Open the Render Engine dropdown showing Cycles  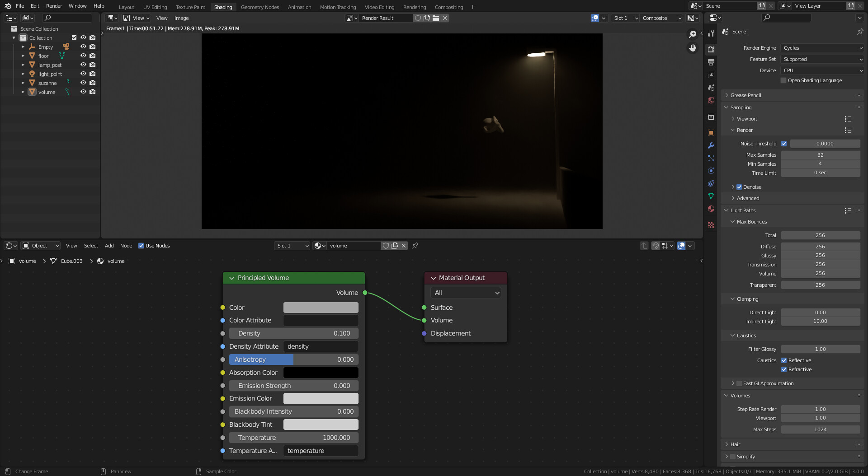(822, 48)
